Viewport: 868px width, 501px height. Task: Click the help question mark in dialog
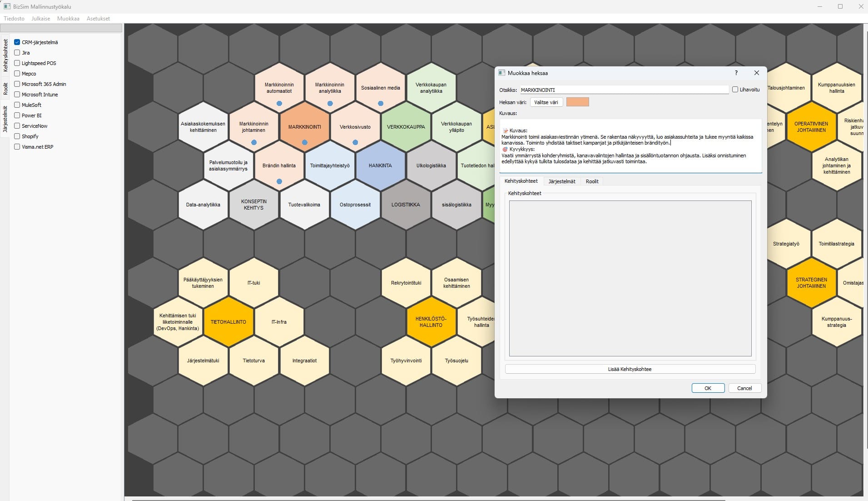736,73
